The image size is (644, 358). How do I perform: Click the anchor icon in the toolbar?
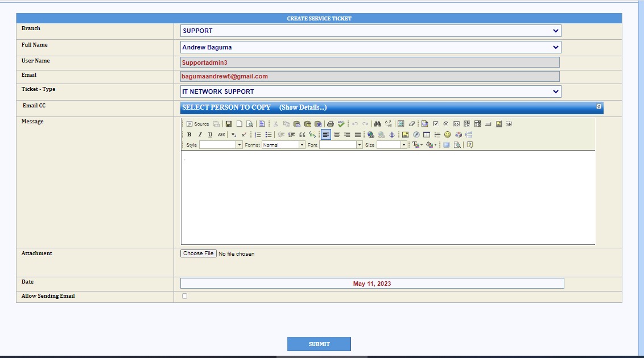[x=391, y=135]
